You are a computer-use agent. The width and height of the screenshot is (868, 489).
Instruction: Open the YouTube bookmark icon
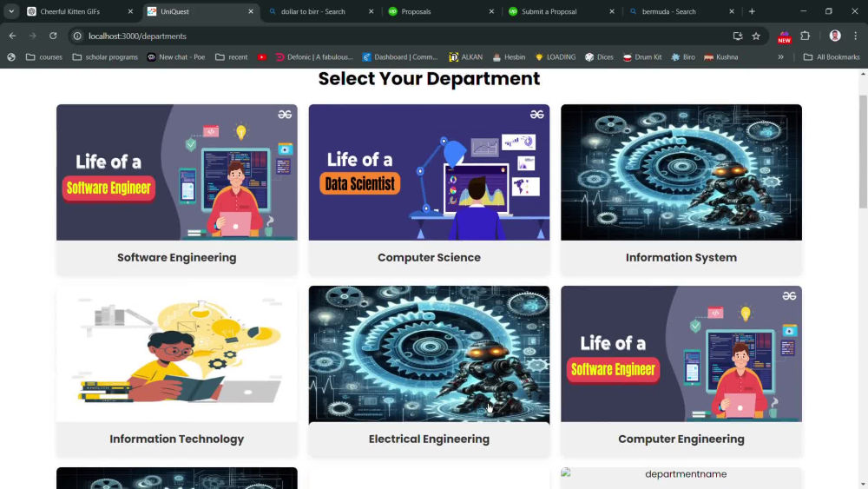coord(262,57)
